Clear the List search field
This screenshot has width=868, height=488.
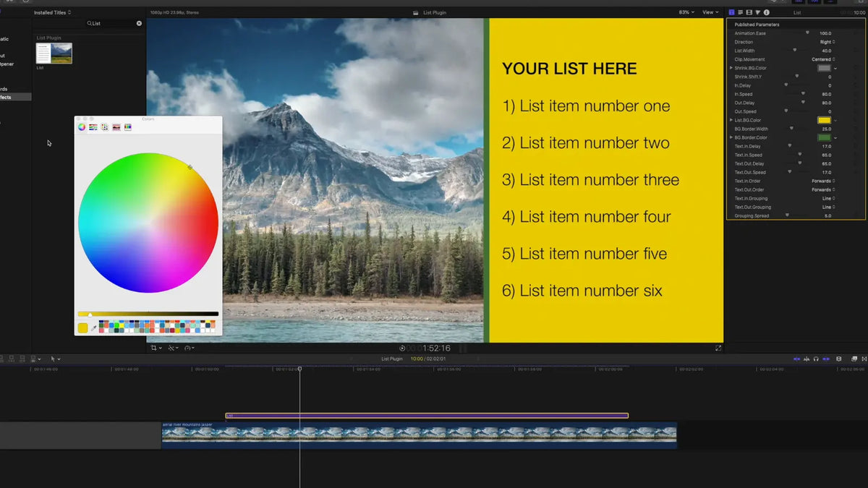pos(140,23)
